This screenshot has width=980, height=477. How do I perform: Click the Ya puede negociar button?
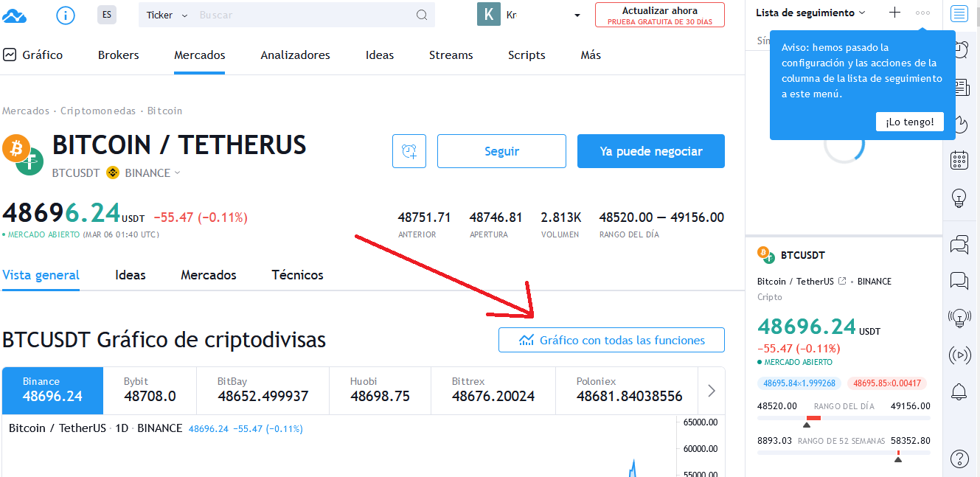tap(651, 151)
